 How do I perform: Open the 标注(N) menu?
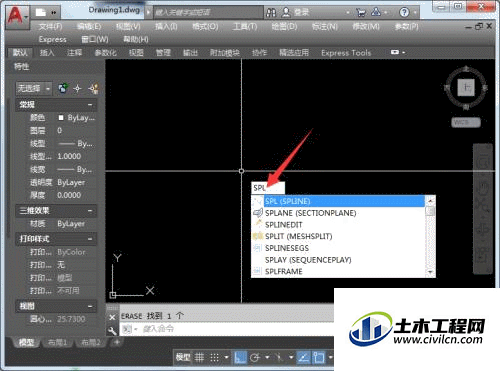click(x=325, y=26)
